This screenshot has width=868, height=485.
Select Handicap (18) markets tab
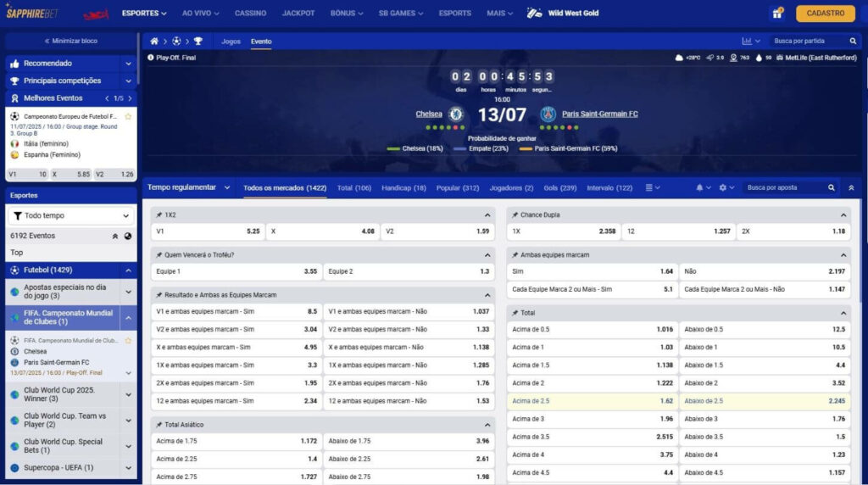[x=403, y=187]
